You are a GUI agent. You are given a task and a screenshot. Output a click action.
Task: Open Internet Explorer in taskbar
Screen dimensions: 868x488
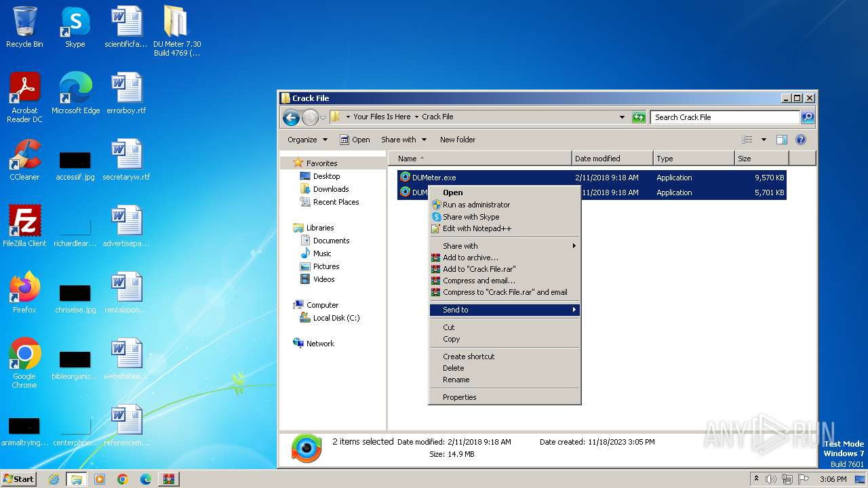(54, 479)
